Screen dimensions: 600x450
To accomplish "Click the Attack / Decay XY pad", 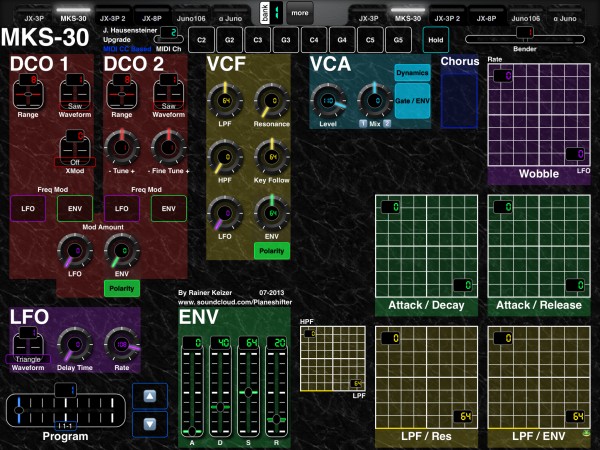I will click(426, 246).
